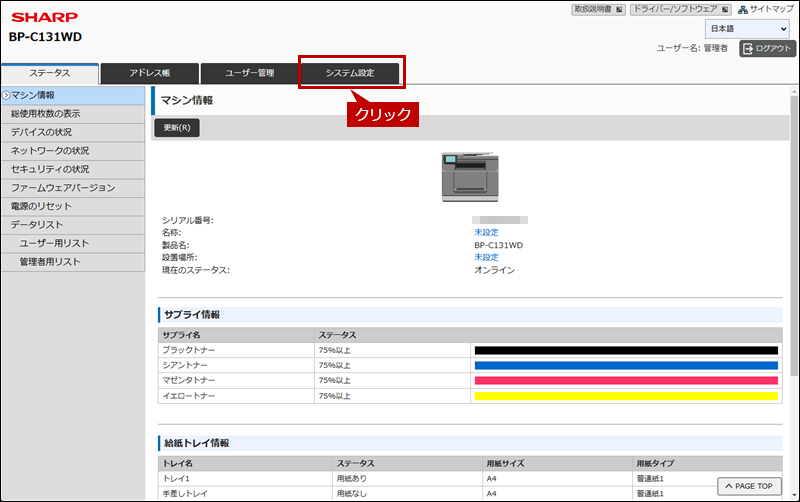The image size is (800, 502).
Task: Open the 取扱説明書 manual link
Action: (x=598, y=9)
